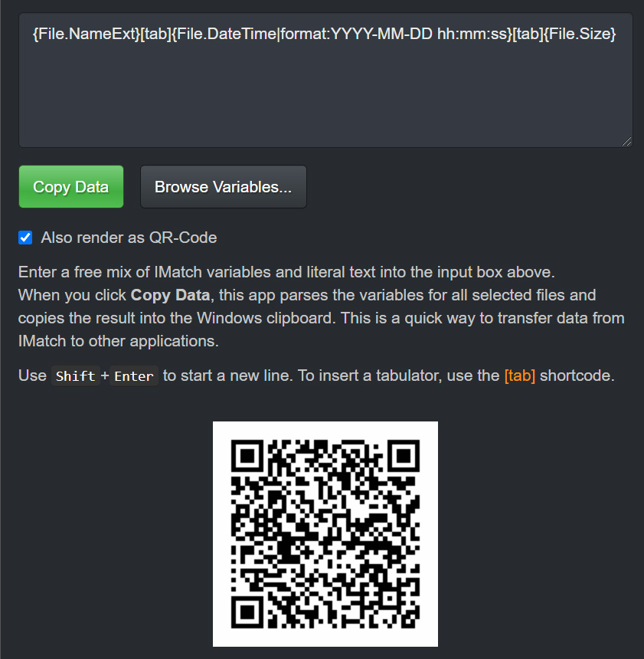The width and height of the screenshot is (644, 659).
Task: Click the Enter key badge
Action: pyautogui.click(x=134, y=375)
